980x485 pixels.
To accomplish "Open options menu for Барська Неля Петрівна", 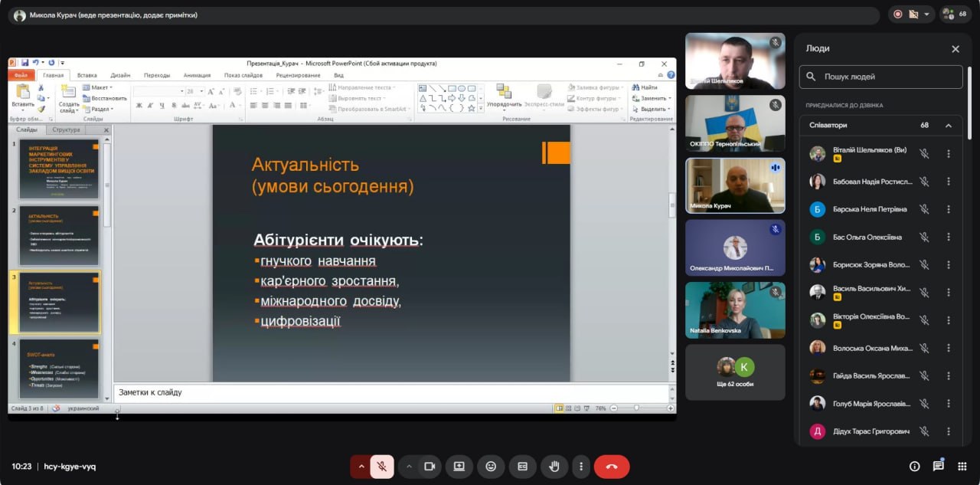I will 949,209.
